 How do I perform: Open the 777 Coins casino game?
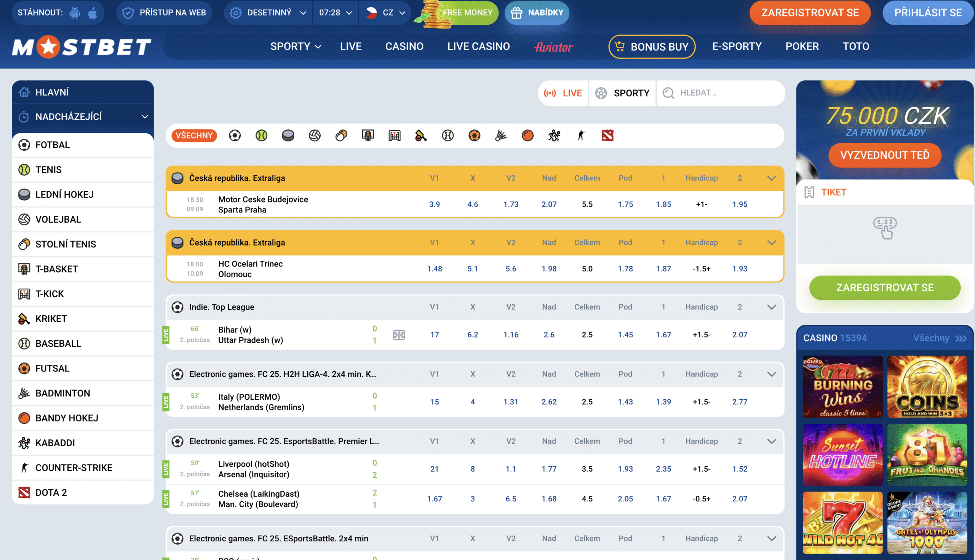[x=927, y=387]
